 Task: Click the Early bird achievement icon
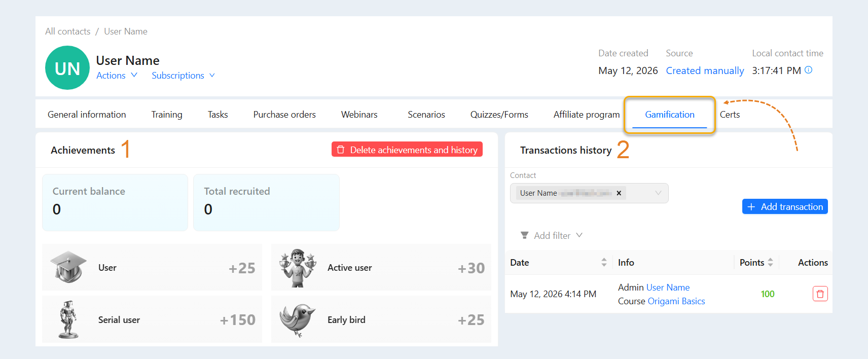coord(298,320)
